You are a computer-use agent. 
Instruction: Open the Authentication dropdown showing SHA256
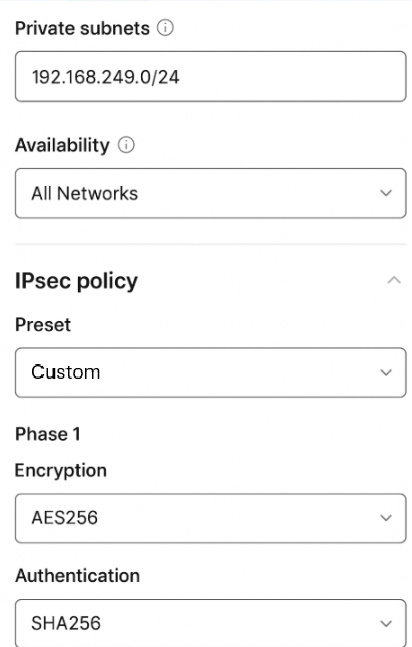pyautogui.click(x=211, y=623)
